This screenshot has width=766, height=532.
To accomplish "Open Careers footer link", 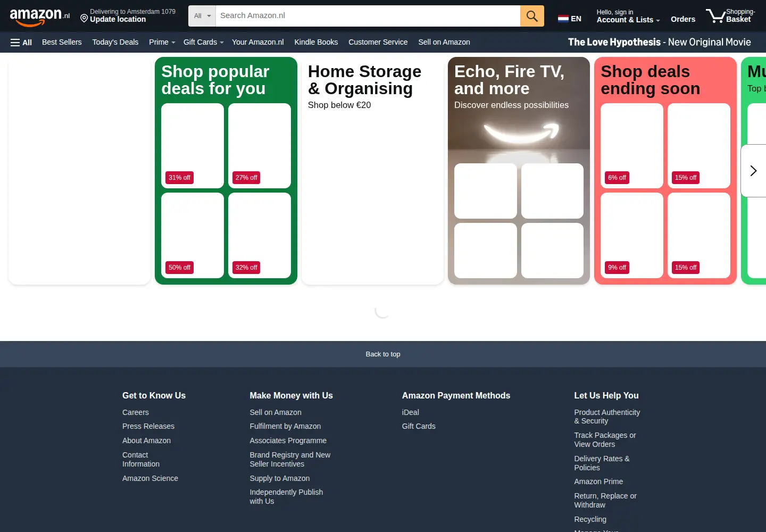I will coord(136,412).
